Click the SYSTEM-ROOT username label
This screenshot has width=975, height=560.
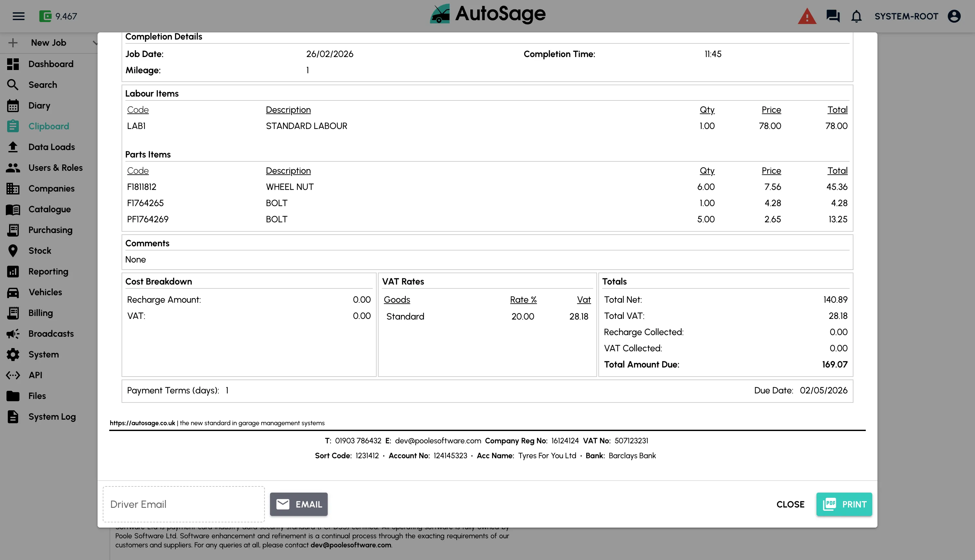tap(907, 16)
